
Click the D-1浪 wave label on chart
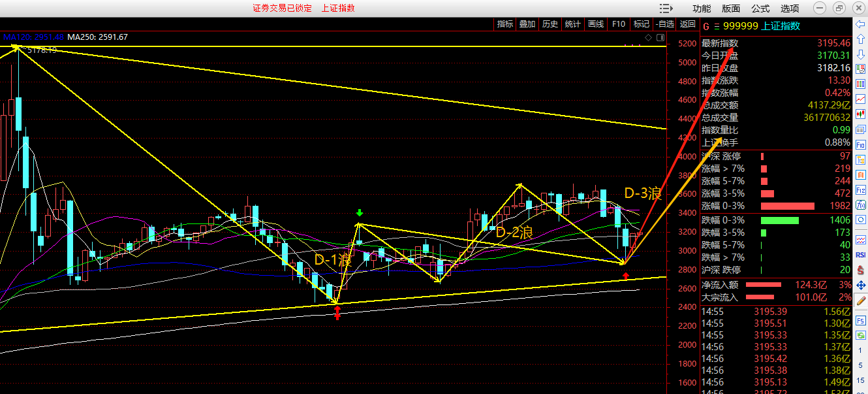(333, 260)
